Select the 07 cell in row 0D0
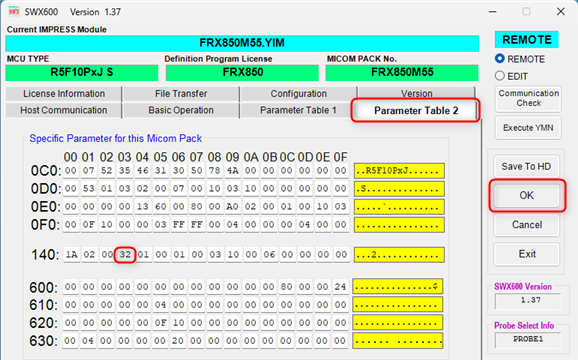The width and height of the screenshot is (578, 360). pyautogui.click(x=178, y=189)
